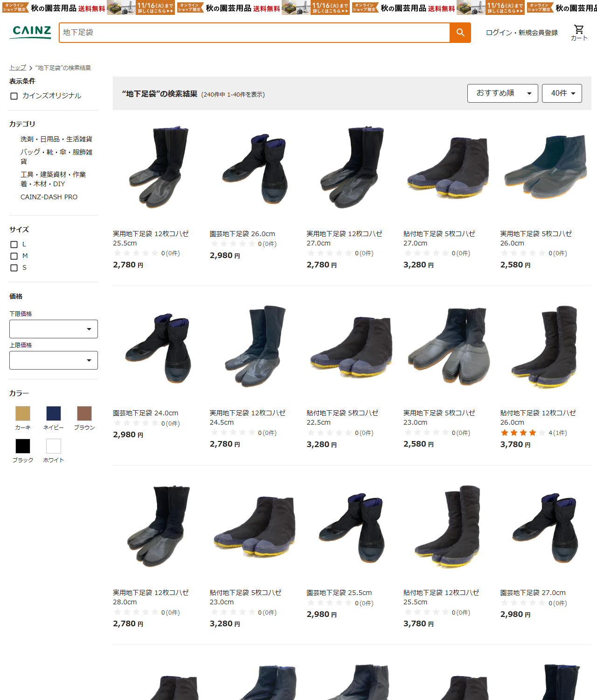This screenshot has width=597, height=700.
Task: Open image of 実用地下足袋 5枚コハゼ 26.0cm
Action: pos(545,167)
